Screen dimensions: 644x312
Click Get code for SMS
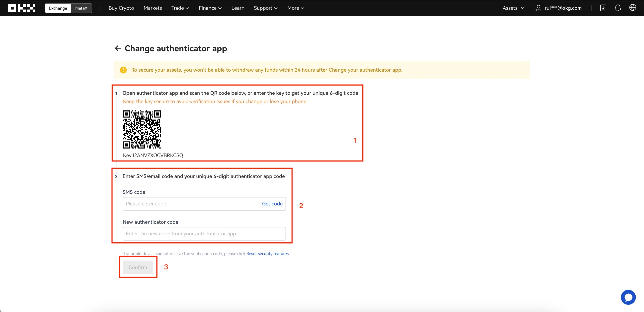tap(272, 204)
